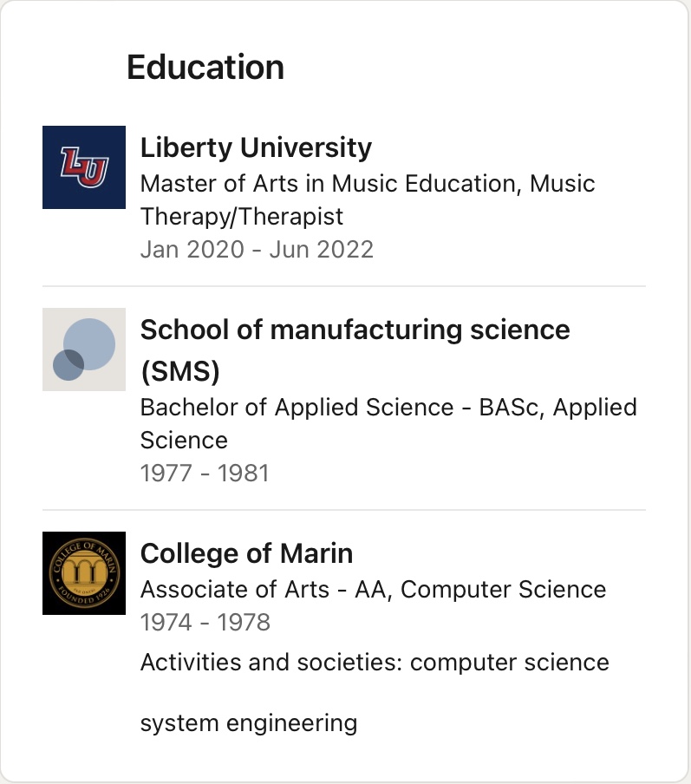Click the 1974 - 1978 date range
Image resolution: width=691 pixels, height=784 pixels.
(x=205, y=623)
